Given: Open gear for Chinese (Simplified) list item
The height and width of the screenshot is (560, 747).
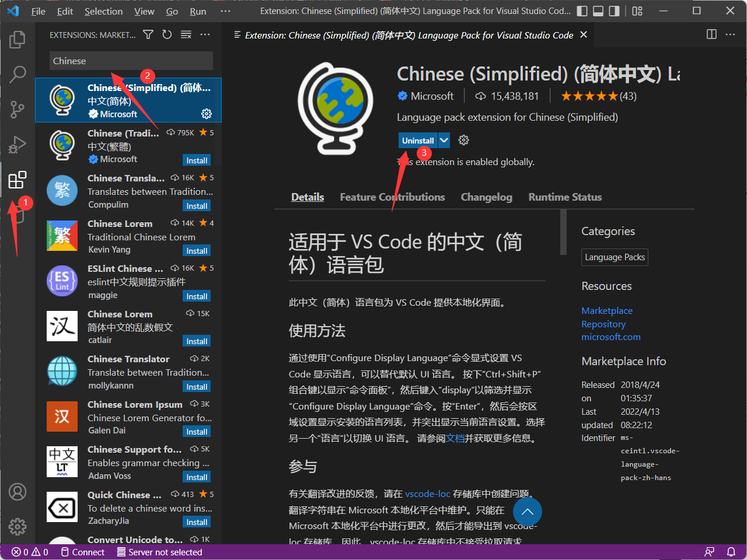Looking at the screenshot, I should point(207,113).
